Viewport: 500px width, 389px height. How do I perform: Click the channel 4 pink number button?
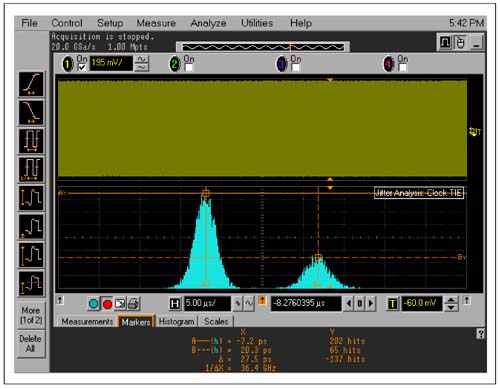pyautogui.click(x=388, y=64)
